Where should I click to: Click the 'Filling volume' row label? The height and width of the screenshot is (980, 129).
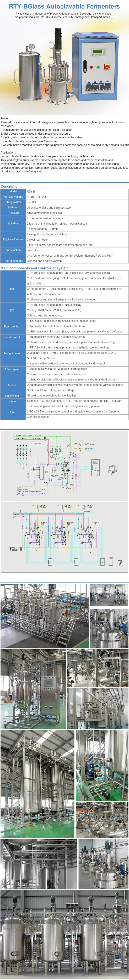point(13,202)
